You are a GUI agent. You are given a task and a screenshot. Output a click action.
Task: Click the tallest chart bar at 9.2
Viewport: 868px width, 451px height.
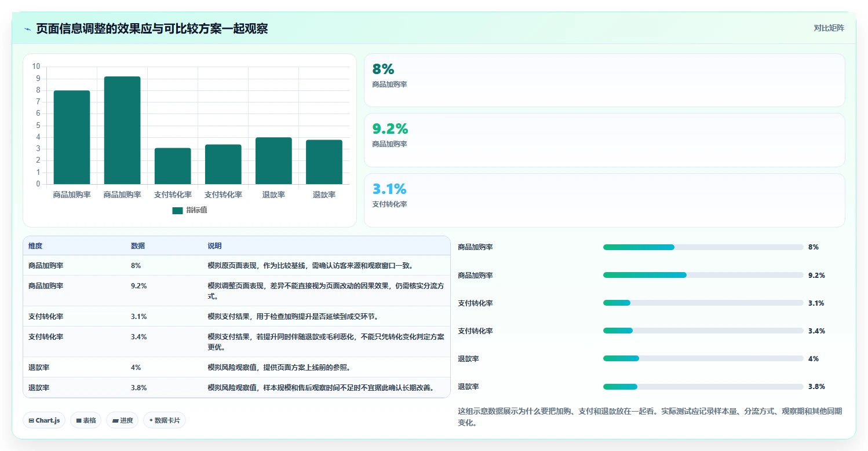[x=122, y=130]
